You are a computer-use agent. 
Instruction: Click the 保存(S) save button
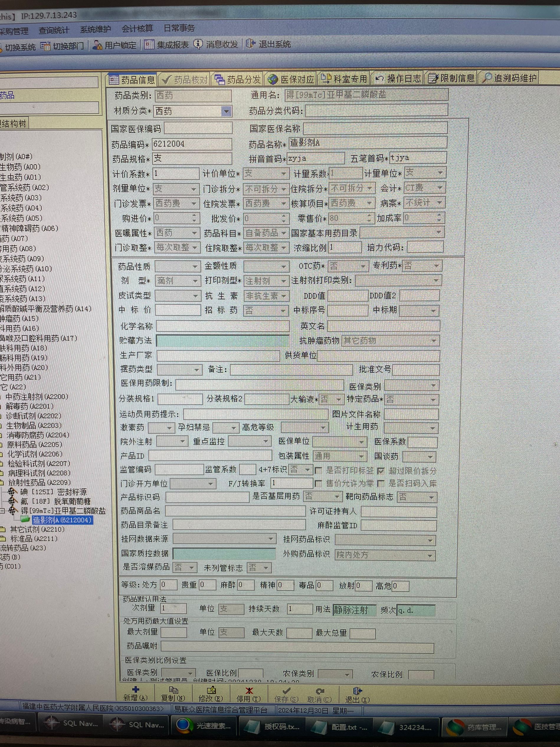[286, 695]
